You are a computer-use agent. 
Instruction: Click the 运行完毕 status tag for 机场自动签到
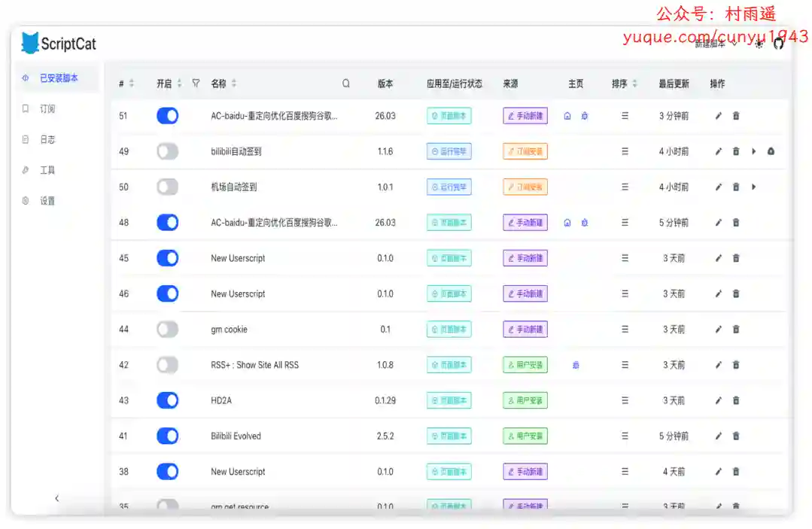coord(449,187)
